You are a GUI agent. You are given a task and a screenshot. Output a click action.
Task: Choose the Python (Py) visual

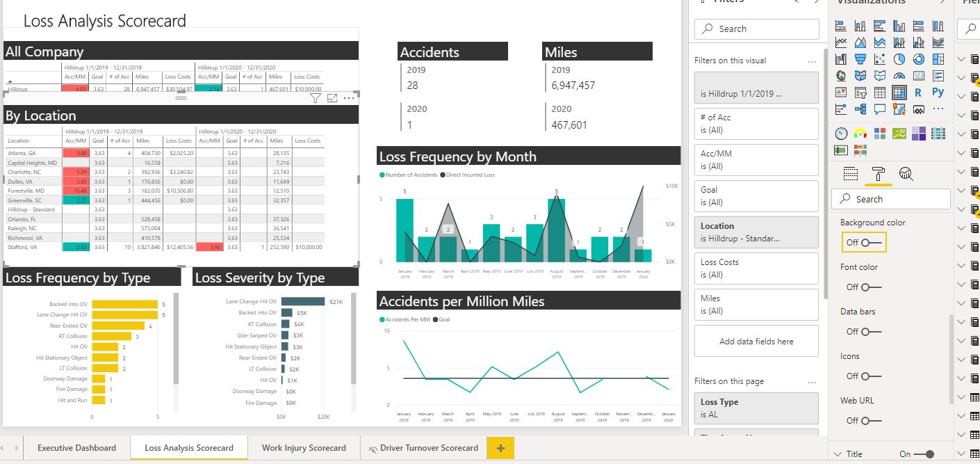click(x=938, y=93)
